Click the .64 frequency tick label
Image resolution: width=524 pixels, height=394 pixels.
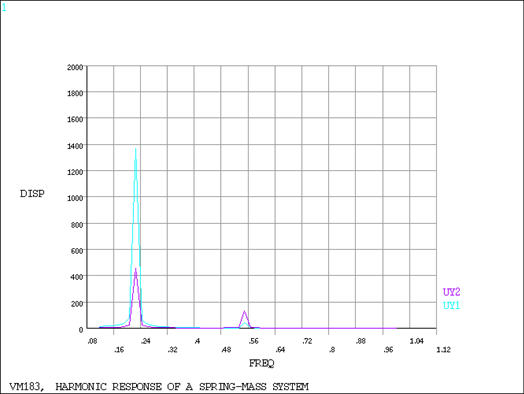tap(280, 350)
